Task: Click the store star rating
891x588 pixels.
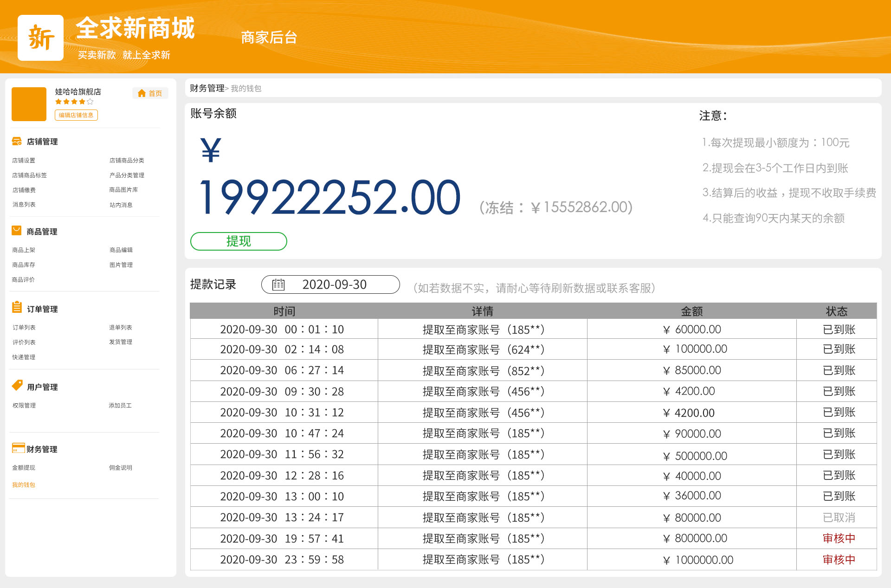Action: [x=74, y=102]
